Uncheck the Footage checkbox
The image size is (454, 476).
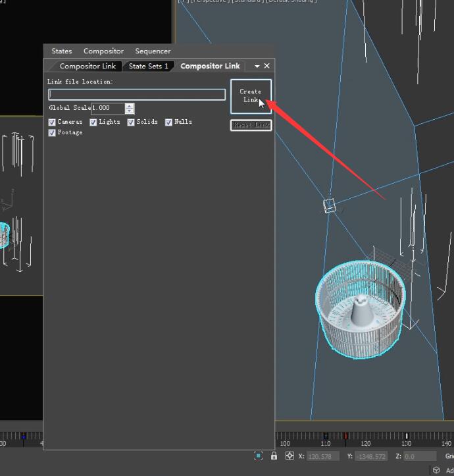coord(52,132)
